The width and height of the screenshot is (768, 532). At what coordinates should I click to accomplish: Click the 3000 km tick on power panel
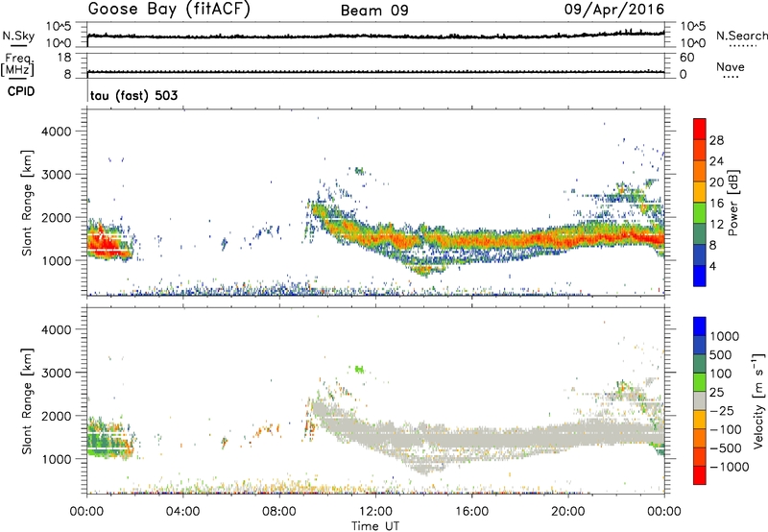[57, 175]
